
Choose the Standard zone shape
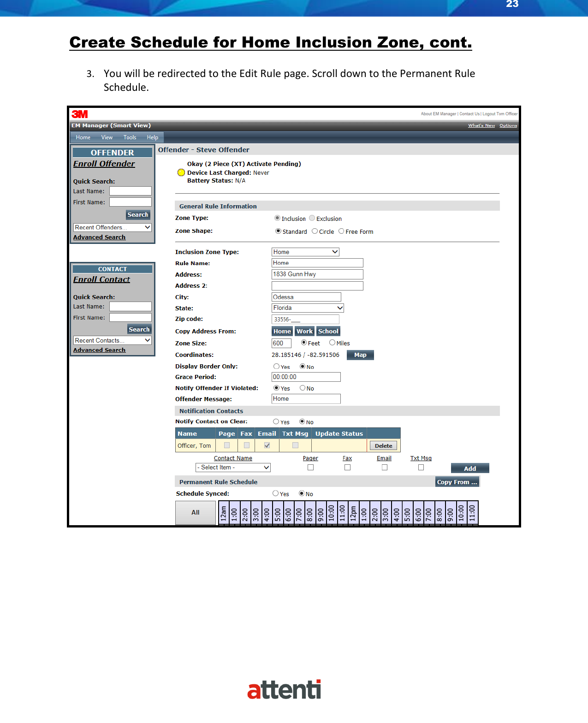[x=278, y=231]
